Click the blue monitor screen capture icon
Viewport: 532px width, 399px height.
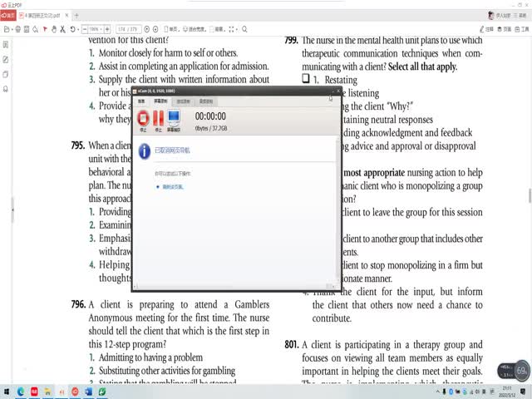click(174, 120)
